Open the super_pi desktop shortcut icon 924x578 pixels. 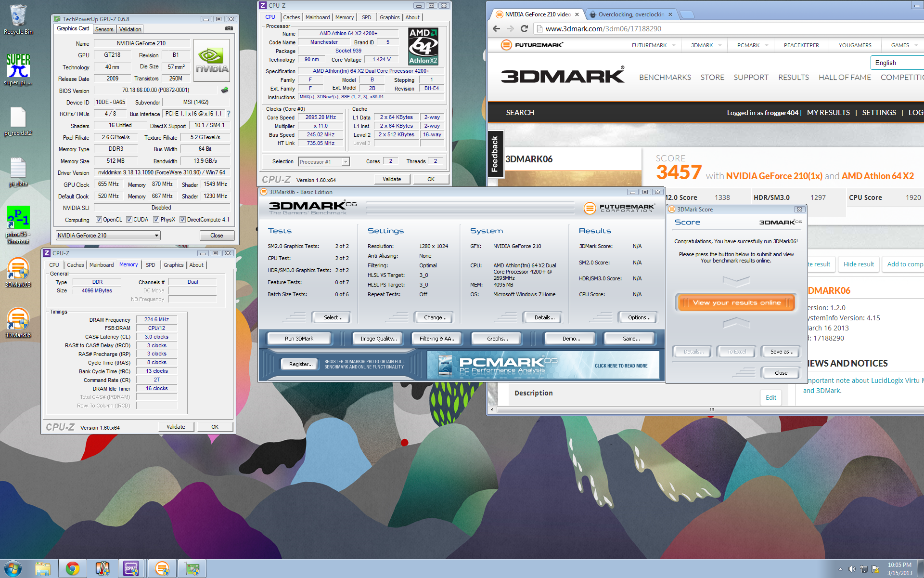pos(18,69)
